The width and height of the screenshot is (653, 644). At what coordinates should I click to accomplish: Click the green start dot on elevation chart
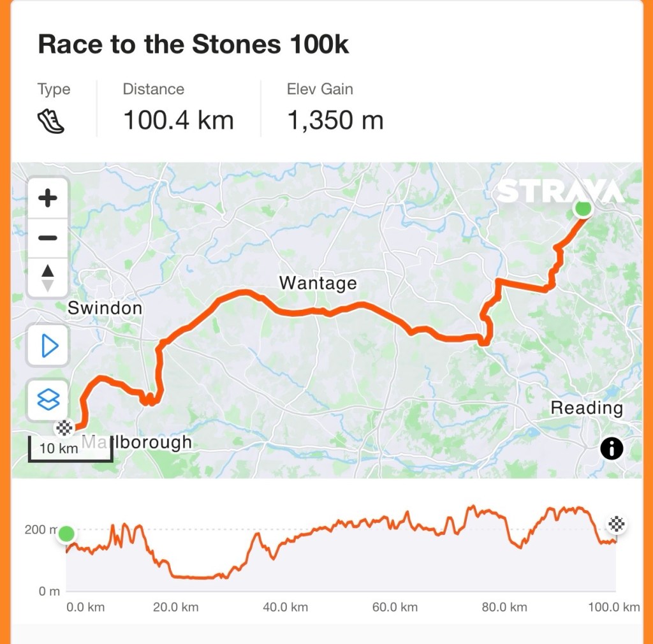coord(66,533)
